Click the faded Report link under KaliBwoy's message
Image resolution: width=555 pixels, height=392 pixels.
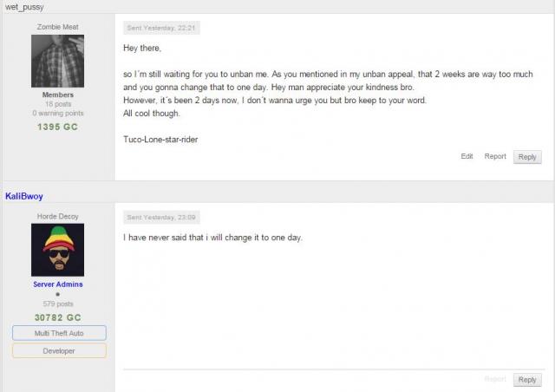(495, 379)
